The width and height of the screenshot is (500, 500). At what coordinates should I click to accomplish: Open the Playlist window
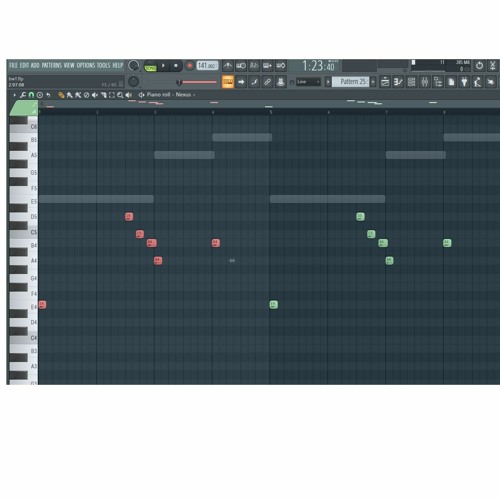click(385, 82)
